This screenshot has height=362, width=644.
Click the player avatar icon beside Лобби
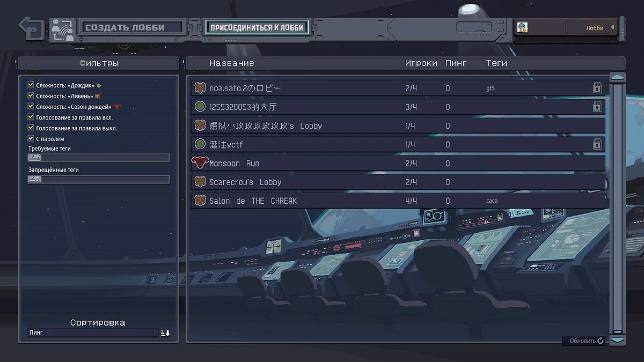(522, 27)
